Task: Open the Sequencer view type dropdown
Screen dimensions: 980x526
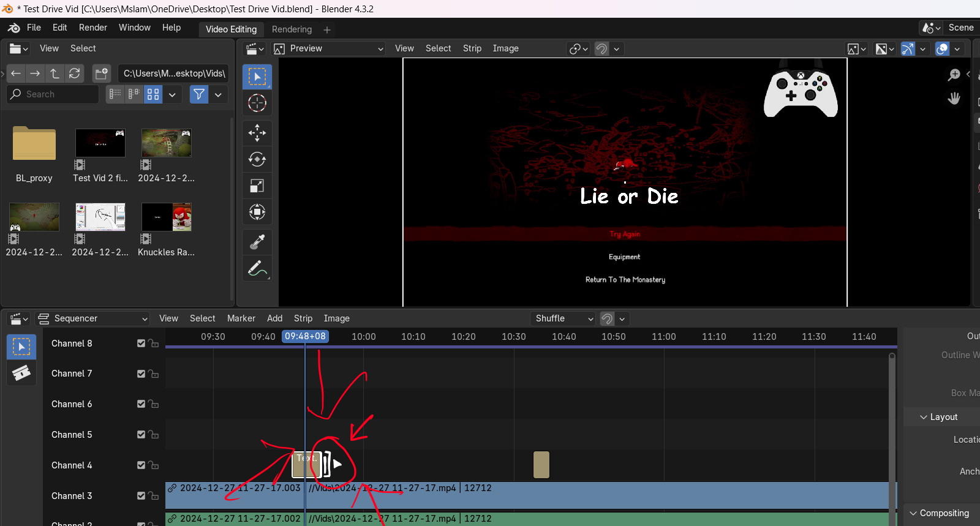Action: [93, 318]
